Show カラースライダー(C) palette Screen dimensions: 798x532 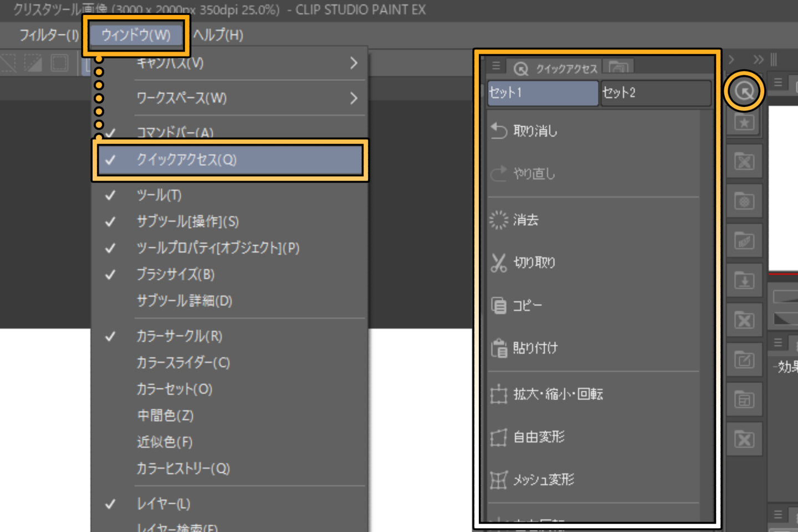[229, 362]
